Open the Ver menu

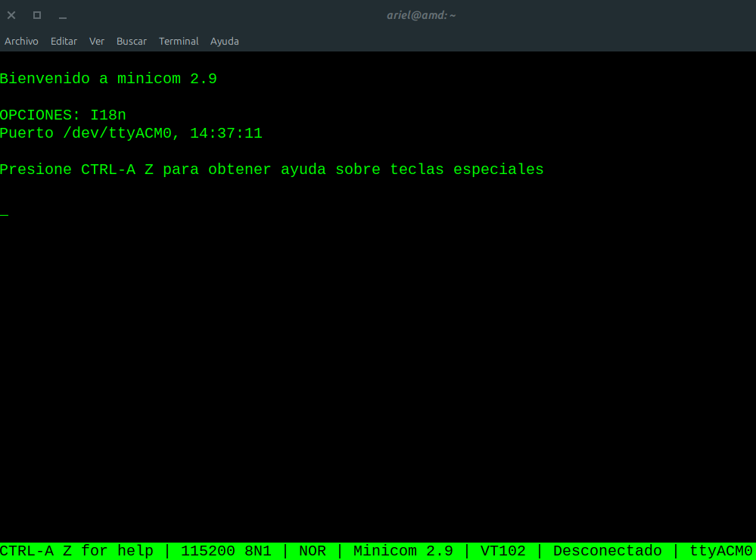click(x=96, y=41)
